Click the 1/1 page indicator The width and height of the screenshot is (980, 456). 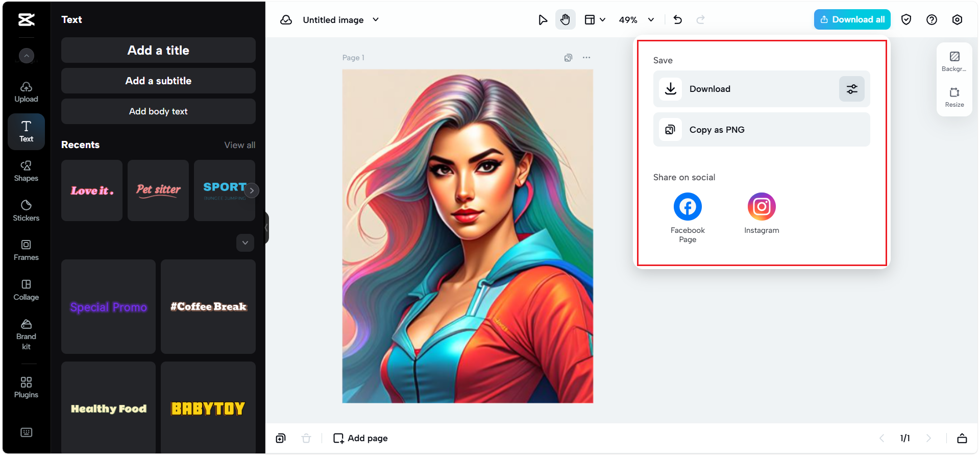[905, 438]
